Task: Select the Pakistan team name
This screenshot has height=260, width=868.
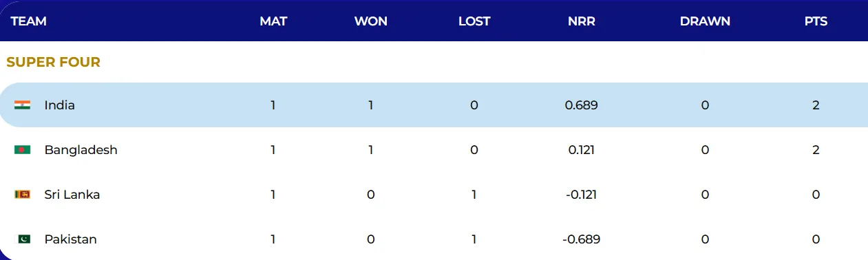Action: [x=71, y=239]
